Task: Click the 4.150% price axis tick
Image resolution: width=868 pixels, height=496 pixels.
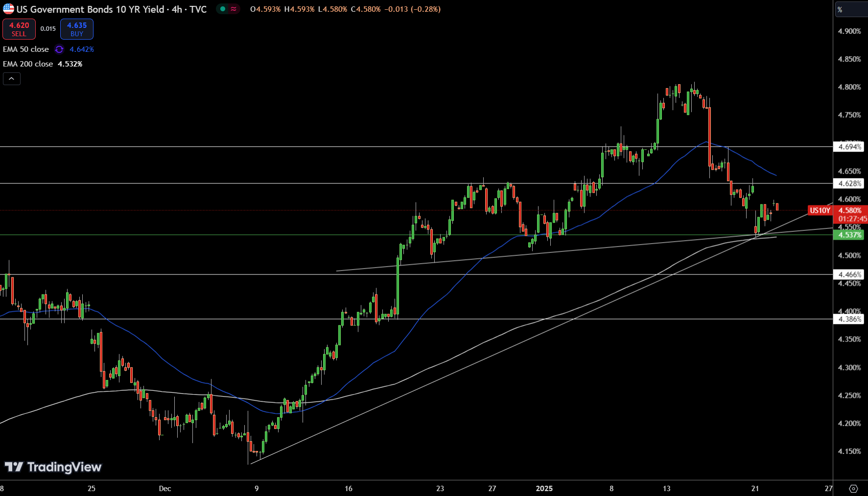Action: point(849,451)
